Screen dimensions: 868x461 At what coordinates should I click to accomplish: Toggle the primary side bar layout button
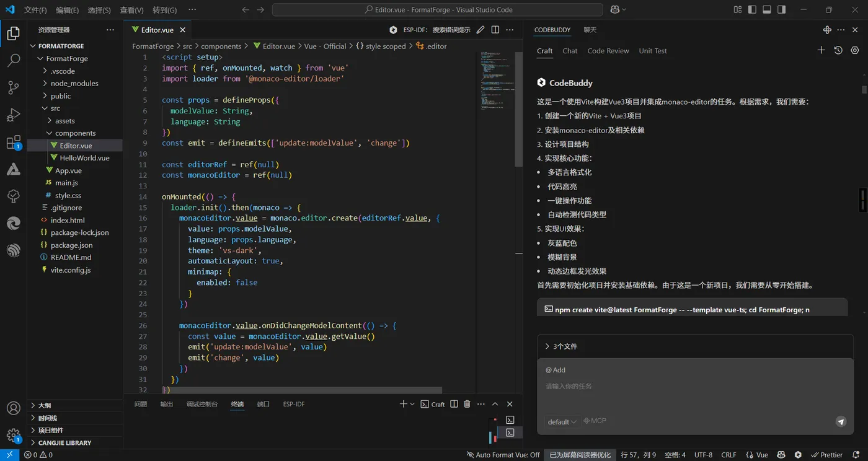click(x=752, y=10)
